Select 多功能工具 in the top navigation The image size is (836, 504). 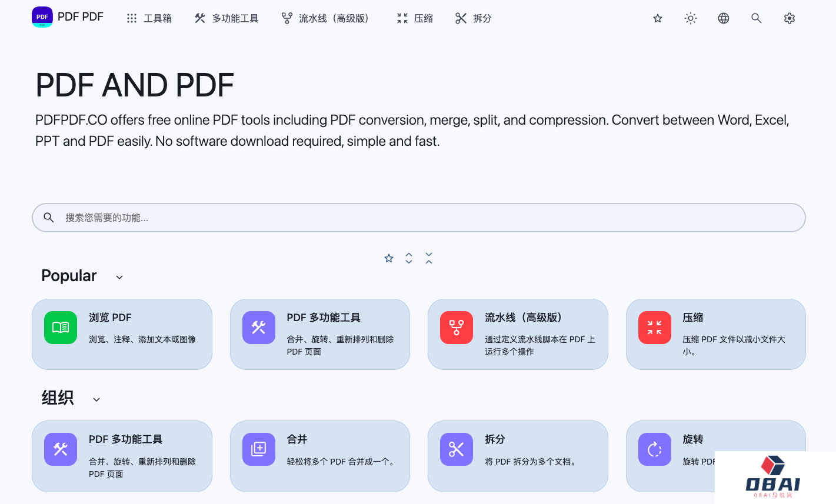(x=226, y=18)
